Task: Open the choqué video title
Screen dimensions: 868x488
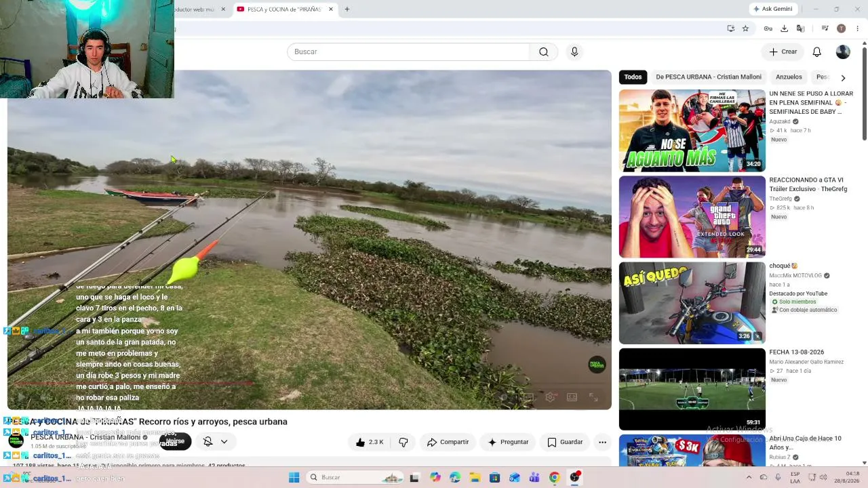Action: (783, 266)
